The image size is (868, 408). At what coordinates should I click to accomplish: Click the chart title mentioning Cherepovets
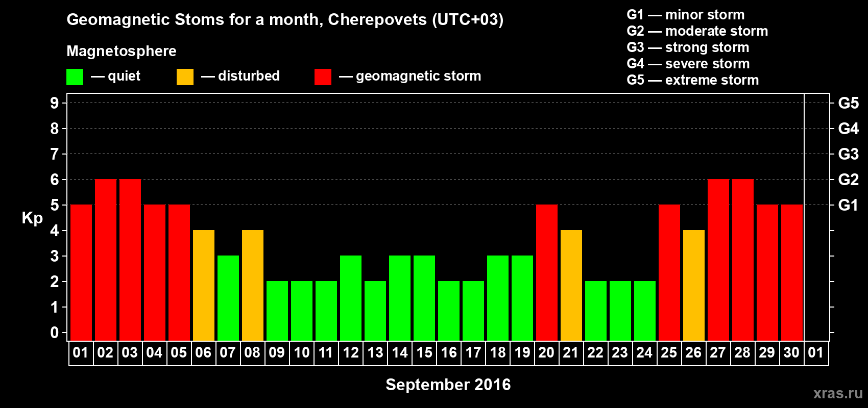pyautogui.click(x=285, y=20)
